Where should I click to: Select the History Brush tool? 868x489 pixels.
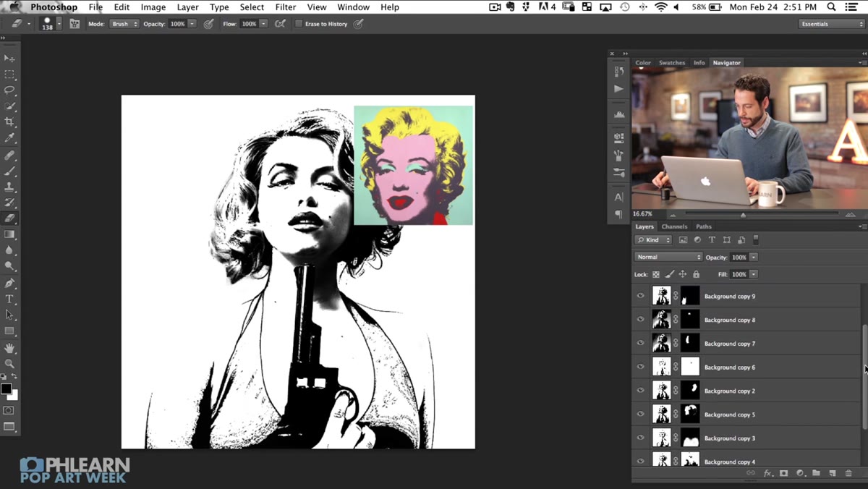tap(9, 203)
